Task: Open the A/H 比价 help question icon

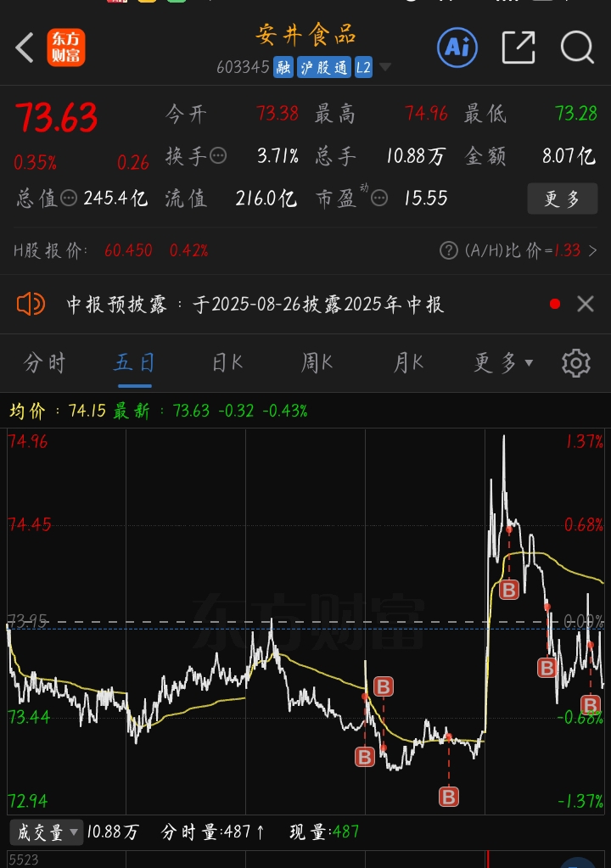Action: pos(449,251)
